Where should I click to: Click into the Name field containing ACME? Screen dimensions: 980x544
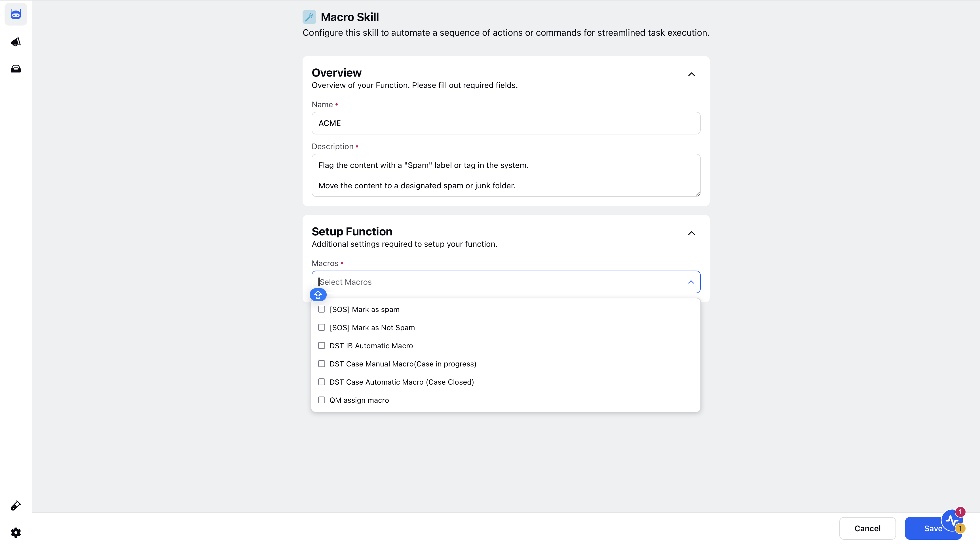point(506,123)
